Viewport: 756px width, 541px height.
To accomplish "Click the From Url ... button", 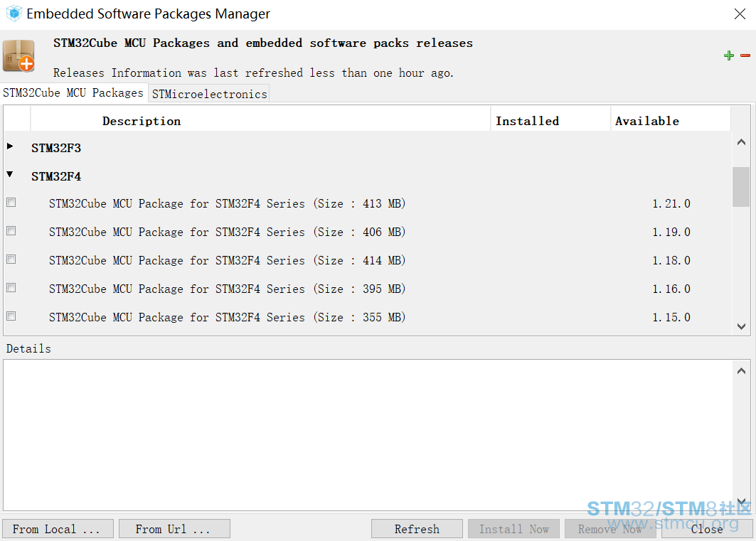I will [x=174, y=528].
